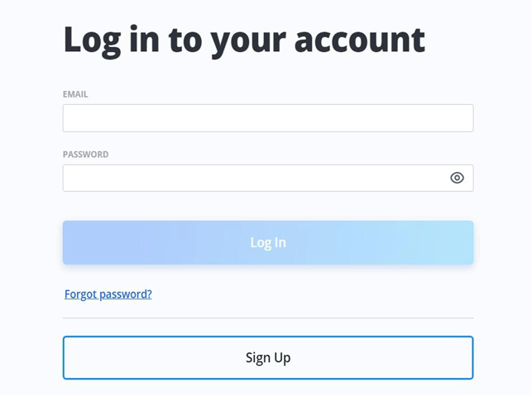Viewport: 532px width, 397px height.
Task: Start password recovery via Forgot password?
Action: tap(108, 294)
